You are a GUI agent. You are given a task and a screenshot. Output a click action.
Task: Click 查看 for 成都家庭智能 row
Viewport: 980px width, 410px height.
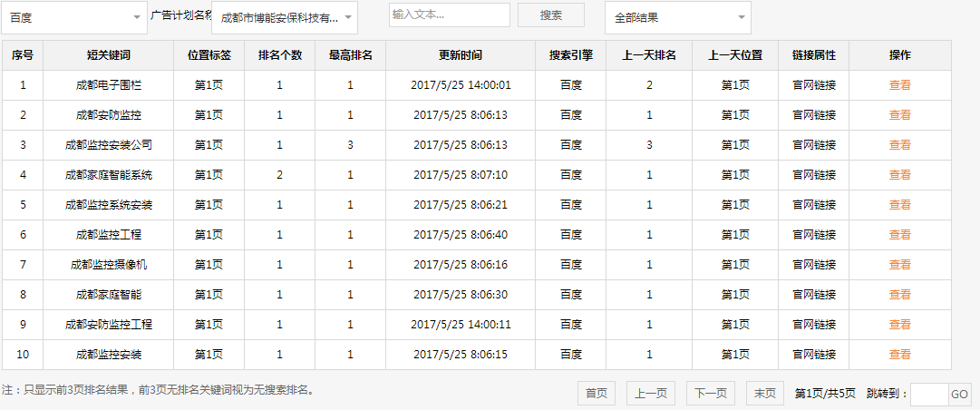click(899, 295)
